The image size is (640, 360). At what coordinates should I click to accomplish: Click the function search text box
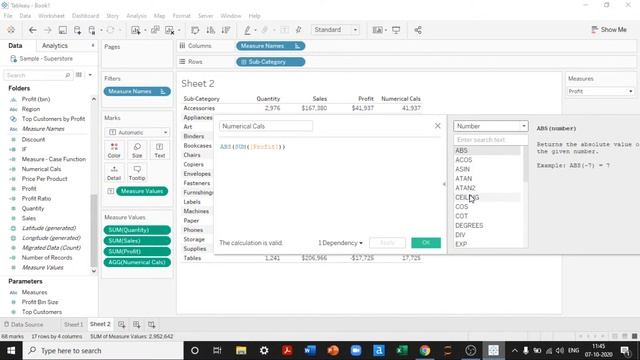[x=491, y=140]
